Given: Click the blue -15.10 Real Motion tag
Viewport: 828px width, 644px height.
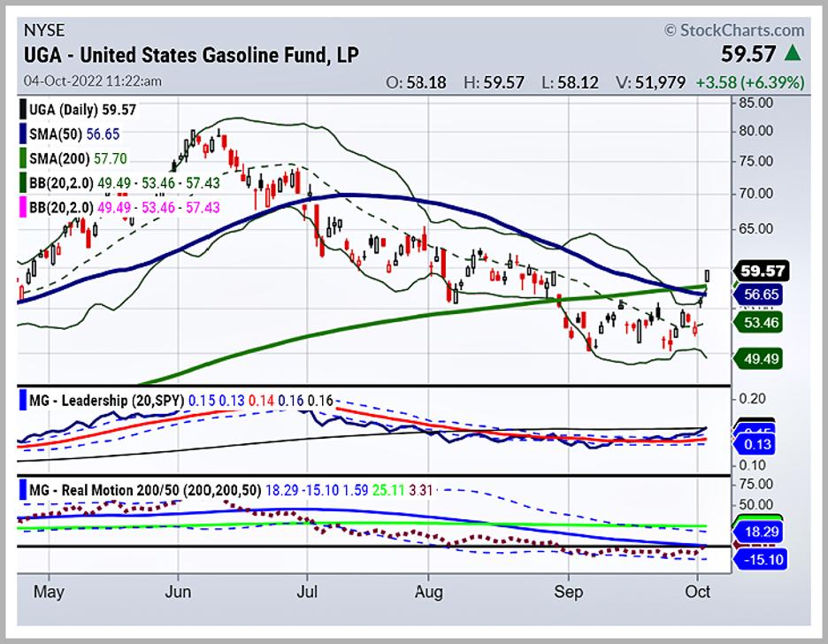Looking at the screenshot, I should click(x=760, y=559).
